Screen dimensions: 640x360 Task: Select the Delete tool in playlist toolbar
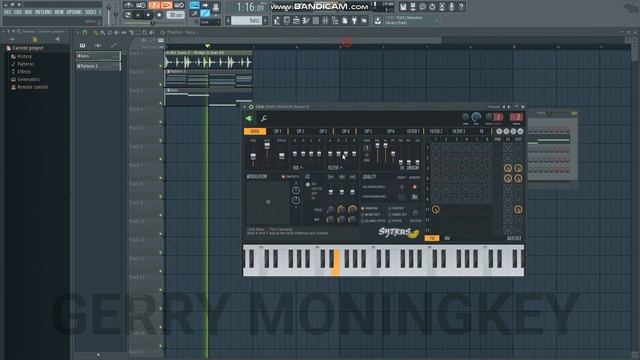pyautogui.click(x=110, y=32)
